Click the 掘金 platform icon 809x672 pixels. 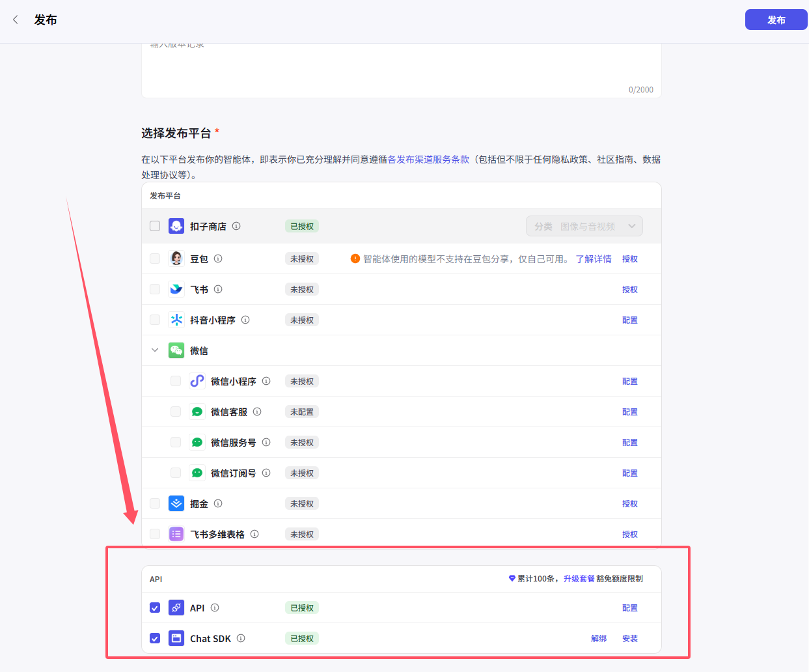click(176, 503)
